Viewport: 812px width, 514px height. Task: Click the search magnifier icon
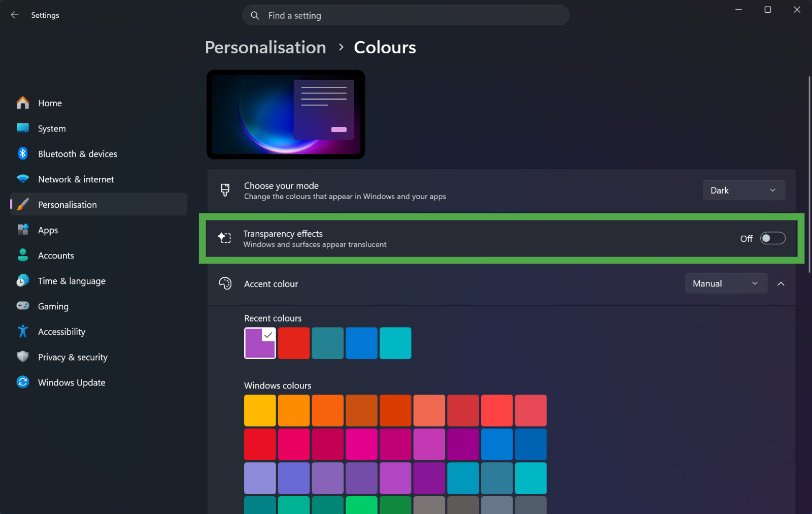[255, 15]
